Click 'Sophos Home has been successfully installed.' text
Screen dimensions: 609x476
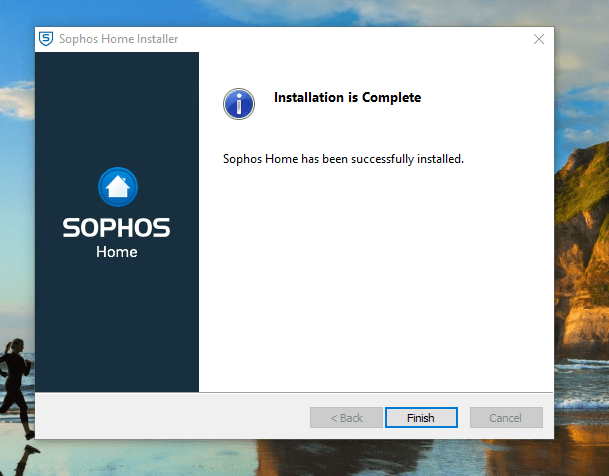[x=343, y=159]
